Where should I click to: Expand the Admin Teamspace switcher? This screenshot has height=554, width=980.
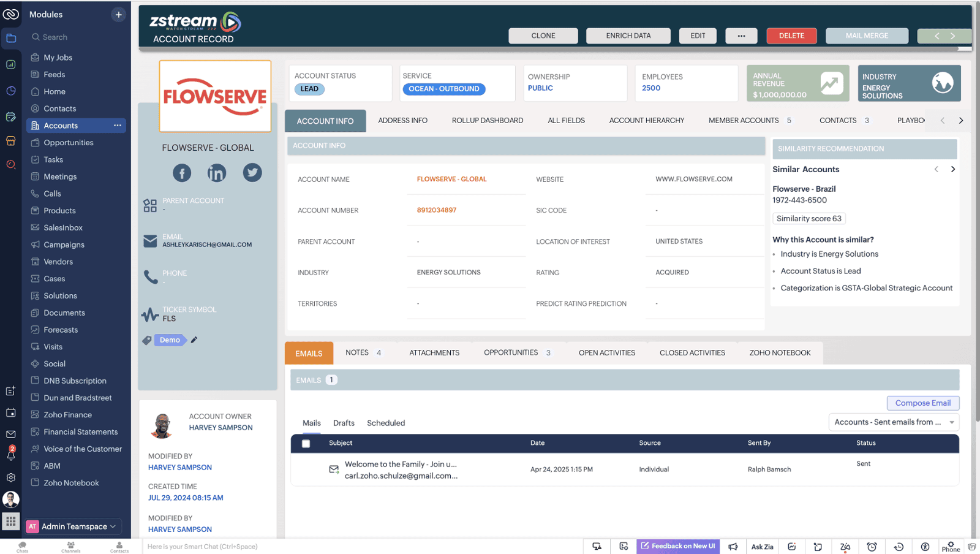point(73,526)
